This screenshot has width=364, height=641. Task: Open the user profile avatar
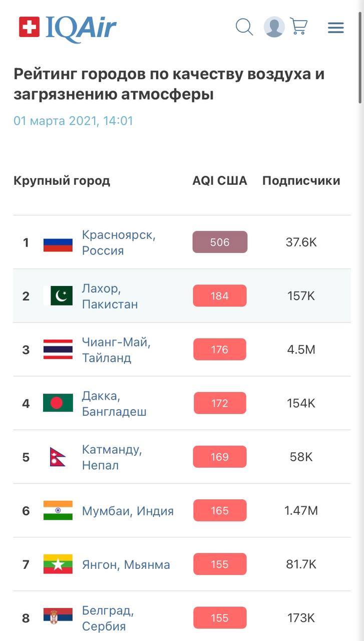[x=274, y=27]
